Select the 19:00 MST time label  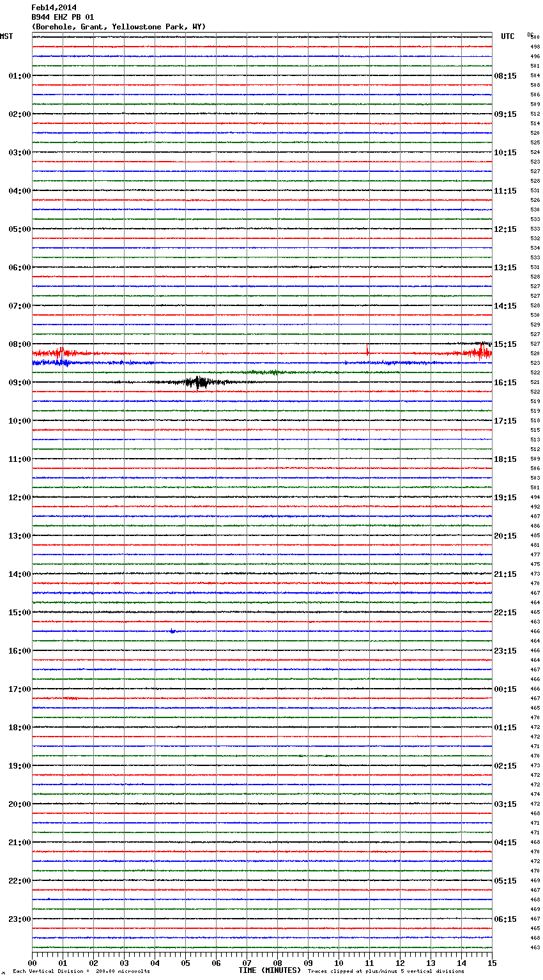[x=20, y=766]
